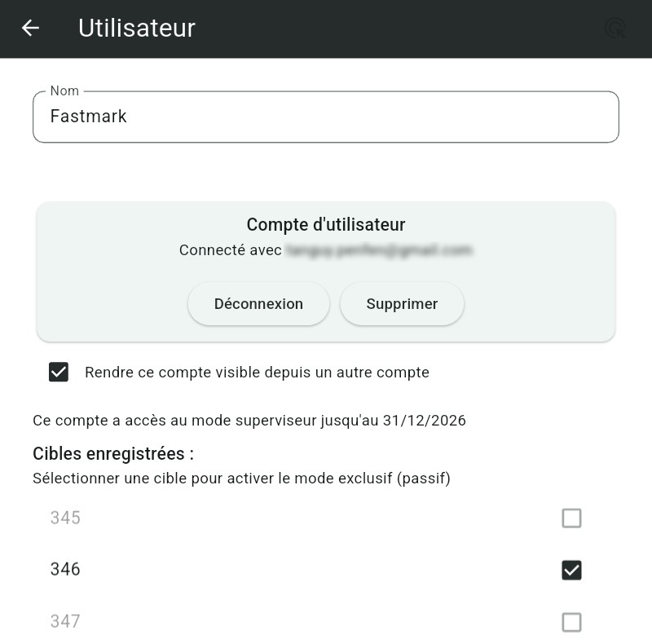
Task: Go back using the arrow icon
Action: point(30,29)
